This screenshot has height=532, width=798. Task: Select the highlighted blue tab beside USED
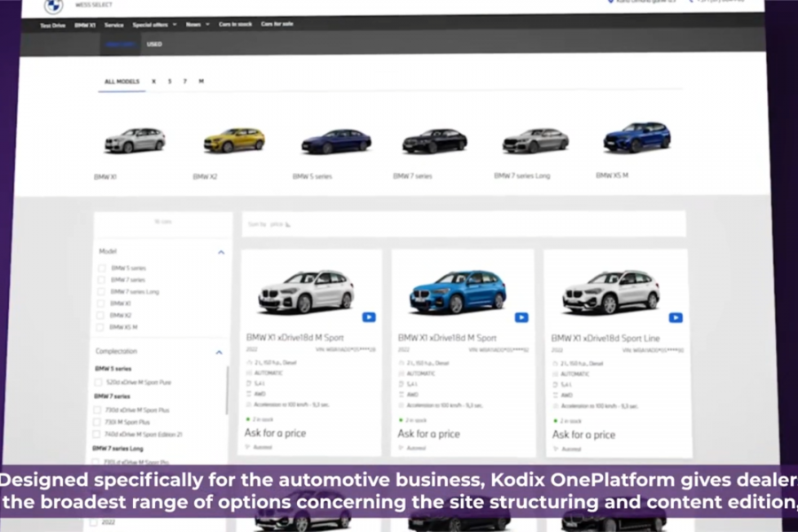(120, 45)
